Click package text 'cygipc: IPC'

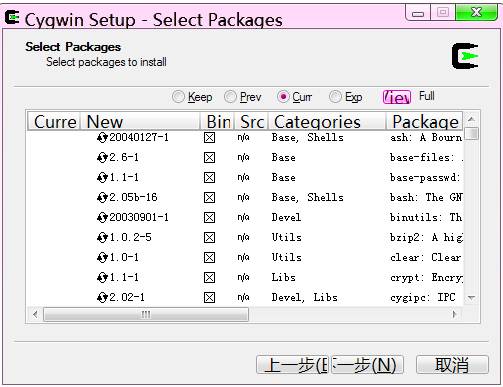[x=423, y=297]
